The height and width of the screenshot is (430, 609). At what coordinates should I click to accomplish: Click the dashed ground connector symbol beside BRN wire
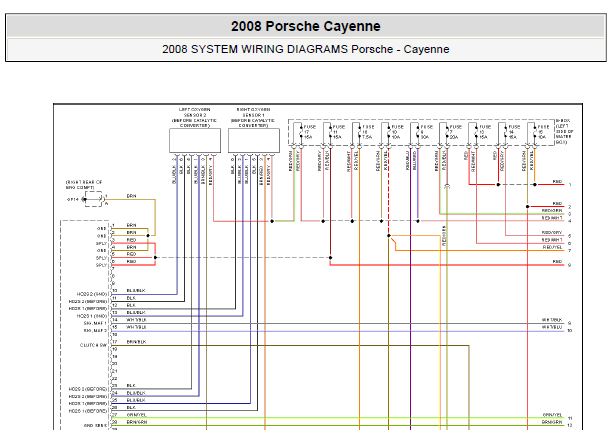(x=94, y=199)
